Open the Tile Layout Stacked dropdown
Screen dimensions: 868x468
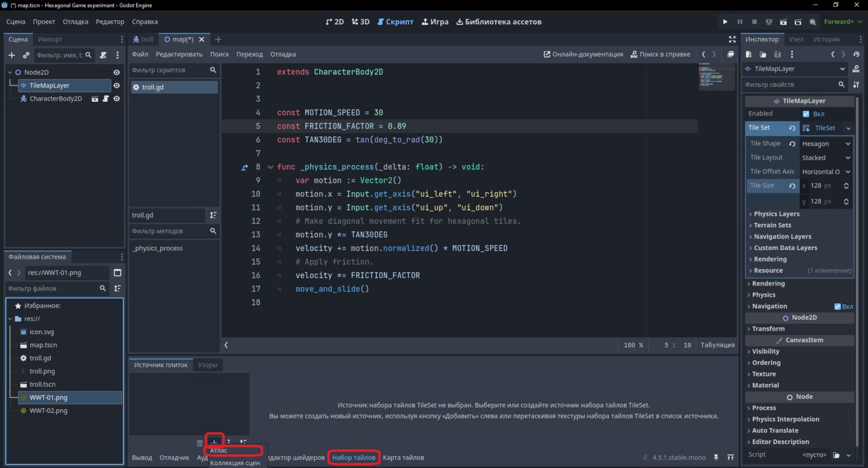coord(826,158)
